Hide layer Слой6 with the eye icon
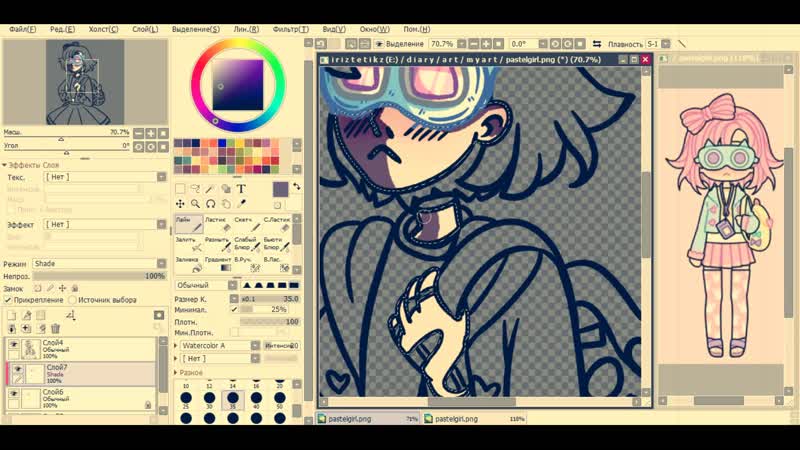Screen dimensions: 800x450 pos(14,394)
